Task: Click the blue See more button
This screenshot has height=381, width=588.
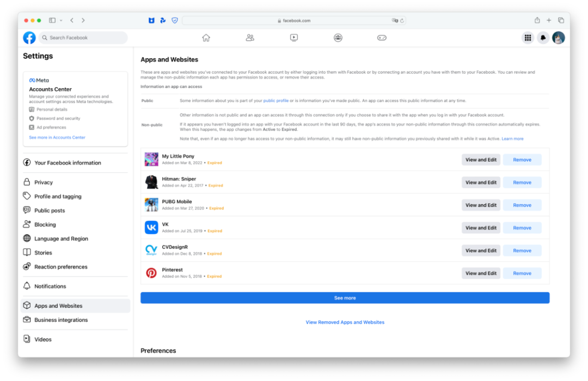Action: [x=345, y=298]
